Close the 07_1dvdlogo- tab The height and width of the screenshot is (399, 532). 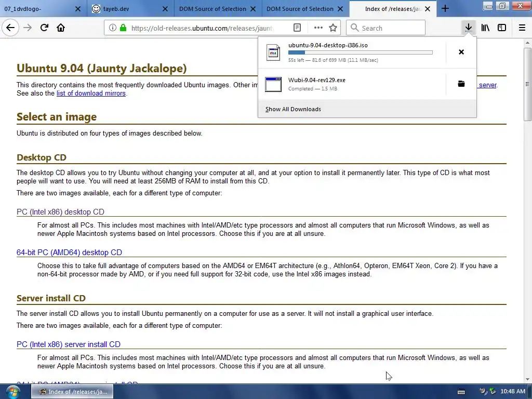tap(78, 9)
